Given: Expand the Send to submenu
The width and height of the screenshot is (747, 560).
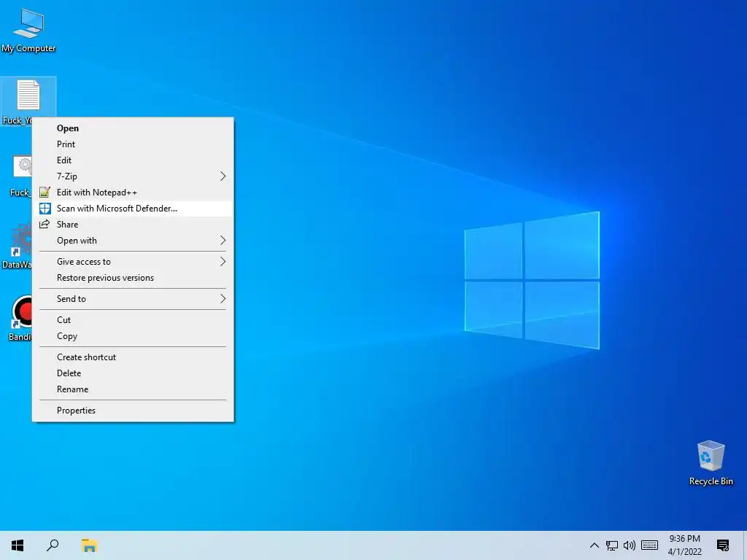Looking at the screenshot, I should [x=133, y=298].
